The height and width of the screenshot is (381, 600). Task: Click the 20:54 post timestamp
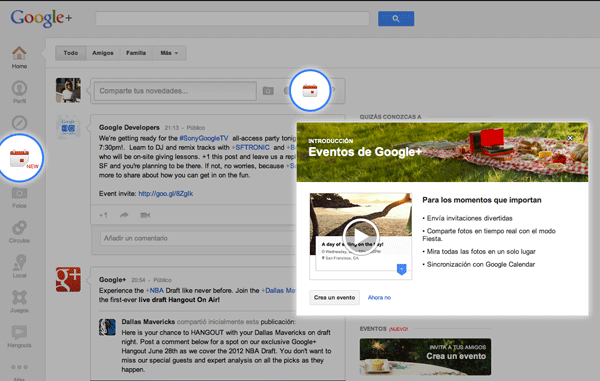pyautogui.click(x=138, y=280)
